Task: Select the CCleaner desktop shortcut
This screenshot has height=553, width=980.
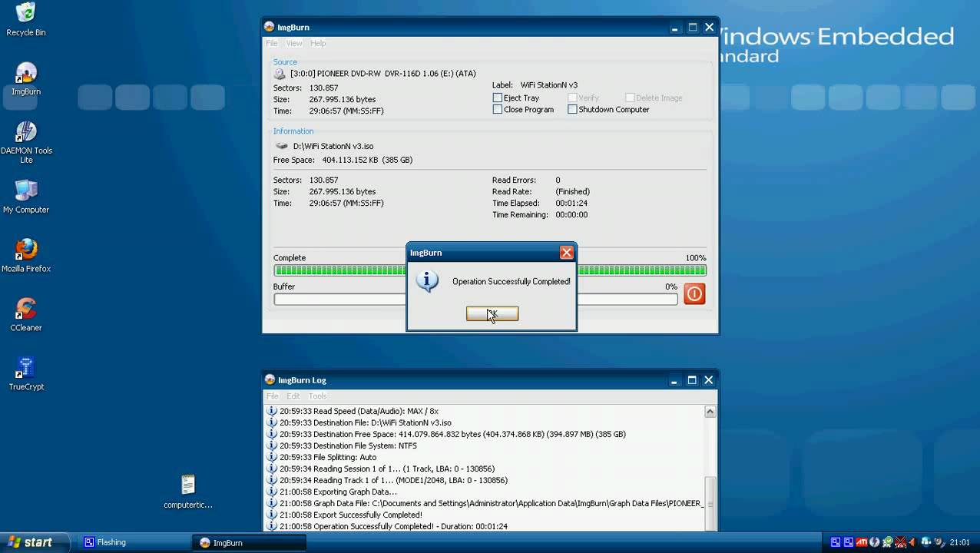Action: [26, 315]
